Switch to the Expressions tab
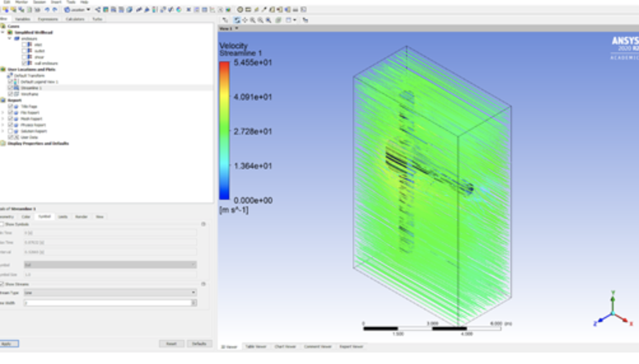The height and width of the screenshot is (364, 639). point(48,19)
